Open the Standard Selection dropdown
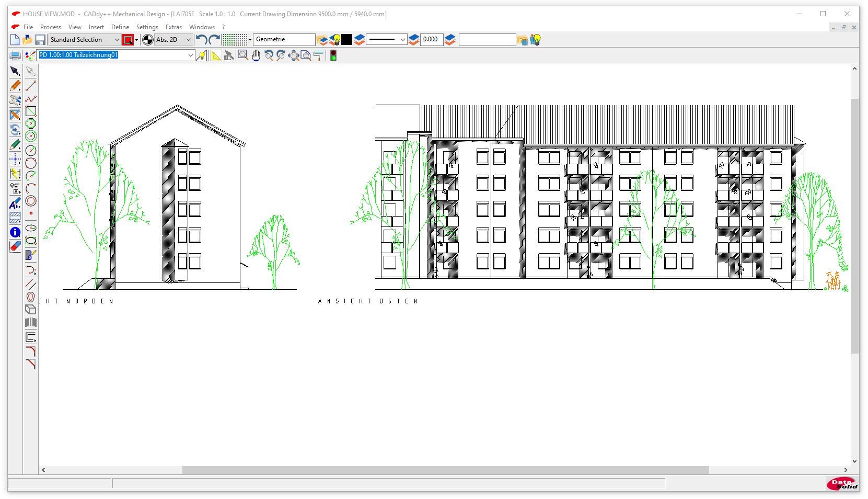Viewport: 868px width, 499px height. (x=117, y=40)
